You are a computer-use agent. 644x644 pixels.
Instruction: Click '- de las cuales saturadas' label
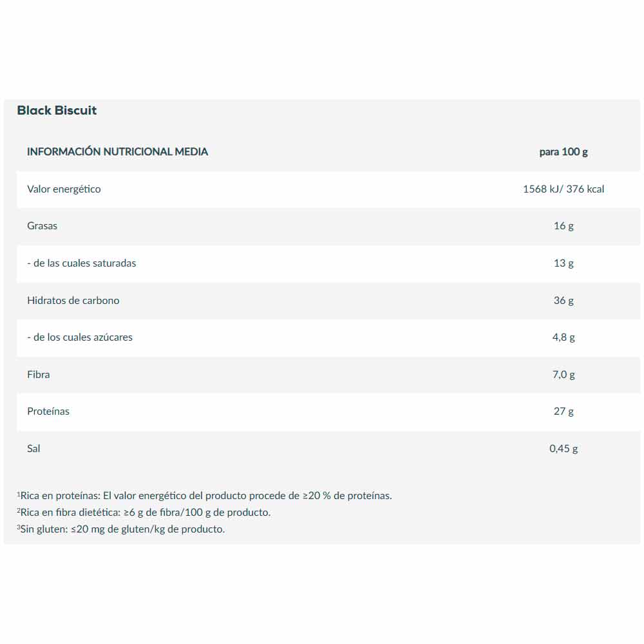81,263
